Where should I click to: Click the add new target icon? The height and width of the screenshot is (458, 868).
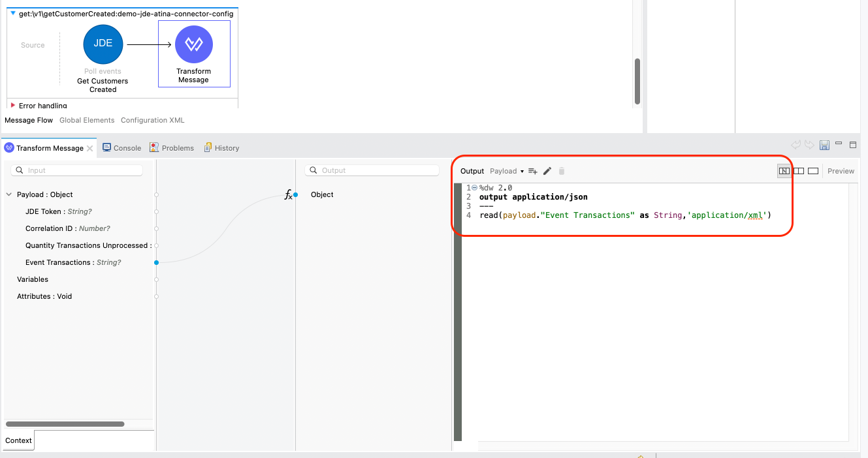click(x=533, y=171)
